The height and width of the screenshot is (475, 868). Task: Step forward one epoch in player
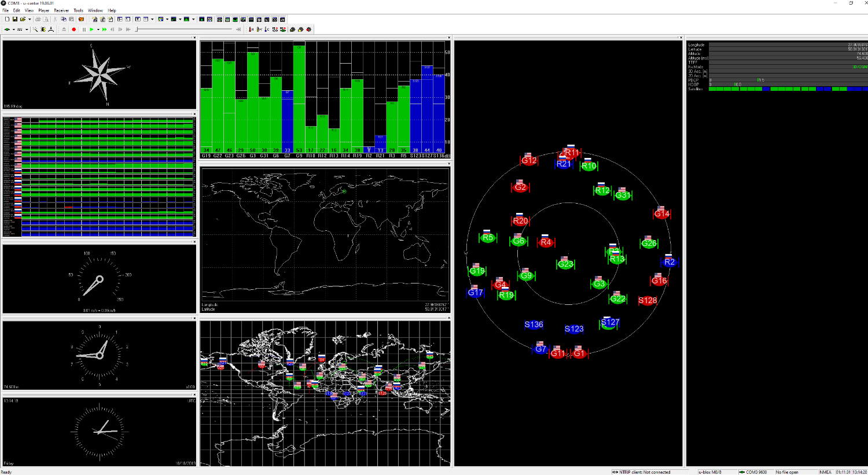(x=120, y=30)
